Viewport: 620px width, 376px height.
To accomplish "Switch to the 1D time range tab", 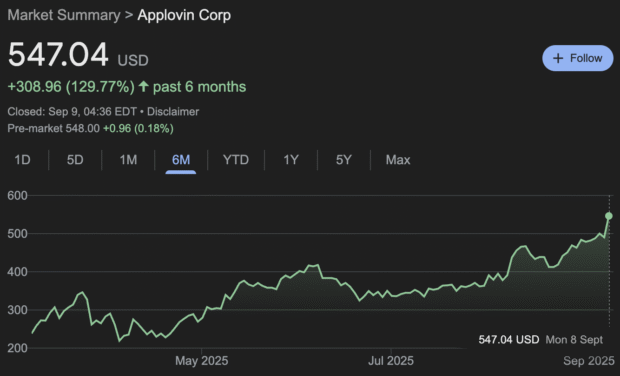I will (x=23, y=160).
